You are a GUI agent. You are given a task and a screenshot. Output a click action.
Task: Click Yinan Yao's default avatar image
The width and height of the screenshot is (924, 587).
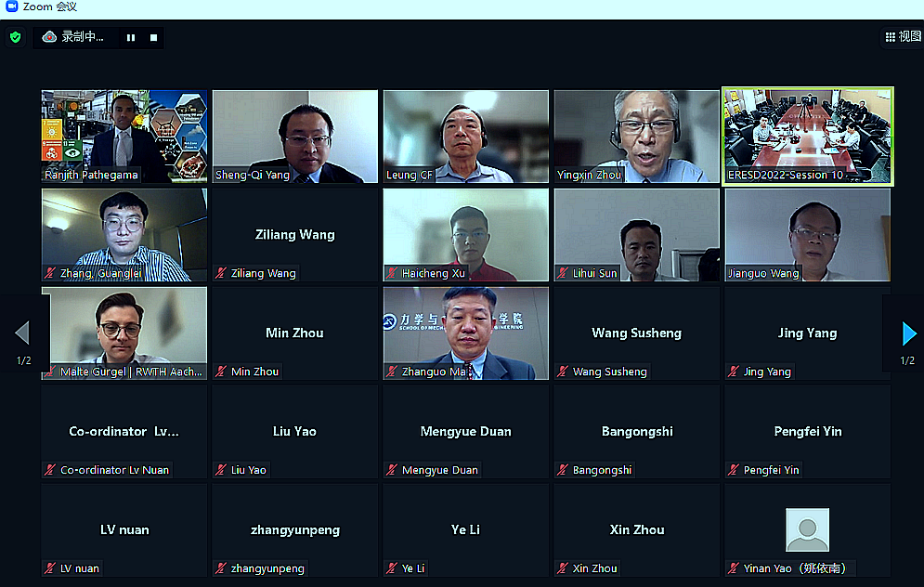[x=807, y=529]
